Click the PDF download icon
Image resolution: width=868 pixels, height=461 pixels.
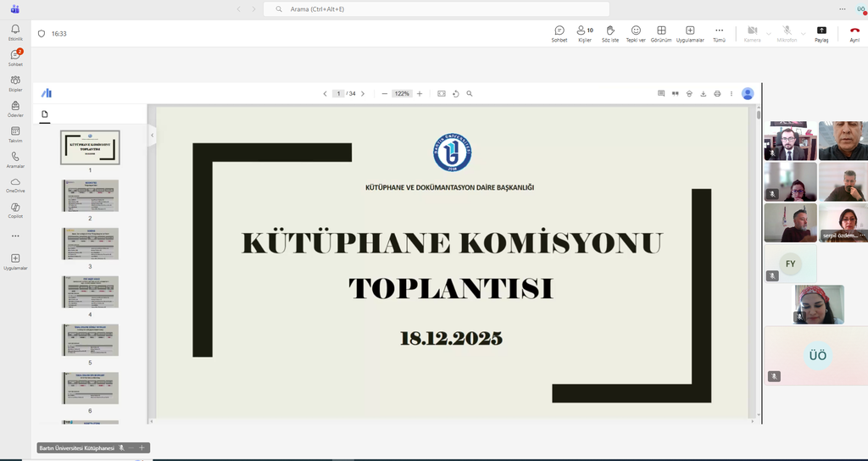(703, 94)
